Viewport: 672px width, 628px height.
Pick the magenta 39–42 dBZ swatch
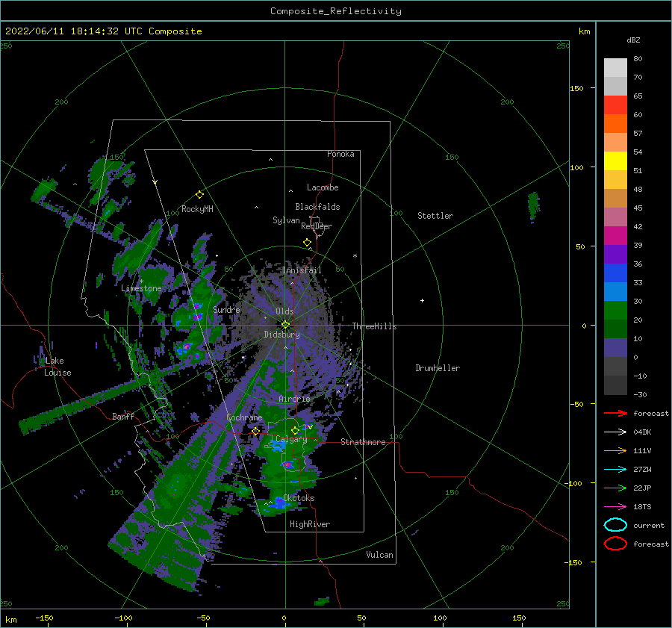click(615, 236)
